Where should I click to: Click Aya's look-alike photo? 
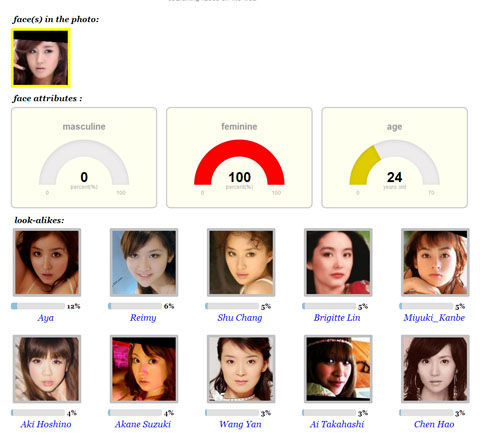[x=47, y=262]
